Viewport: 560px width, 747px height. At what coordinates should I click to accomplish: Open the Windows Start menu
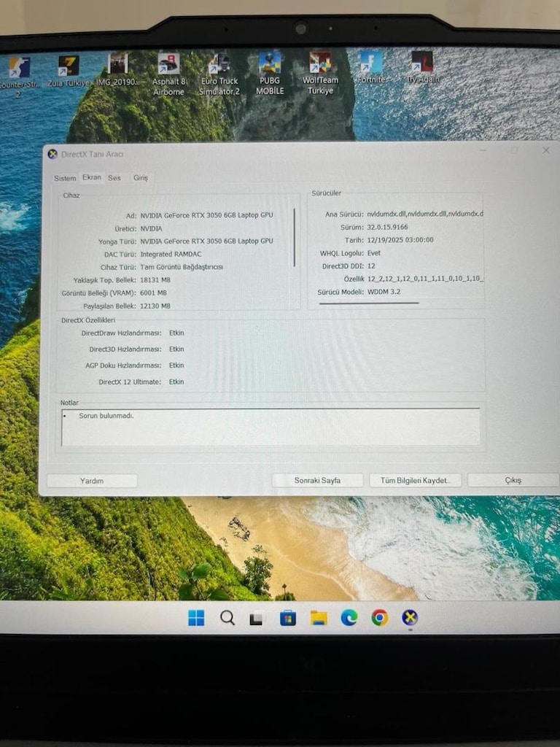[196, 618]
